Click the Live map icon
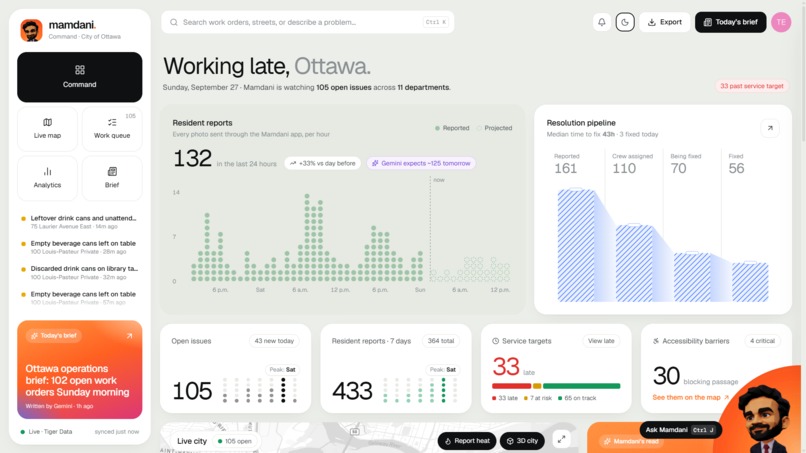The image size is (806, 453). pos(47,122)
